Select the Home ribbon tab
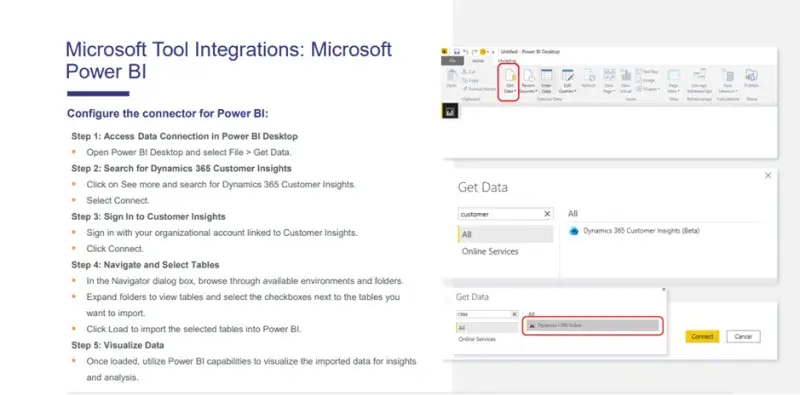This screenshot has width=800, height=395. click(478, 61)
